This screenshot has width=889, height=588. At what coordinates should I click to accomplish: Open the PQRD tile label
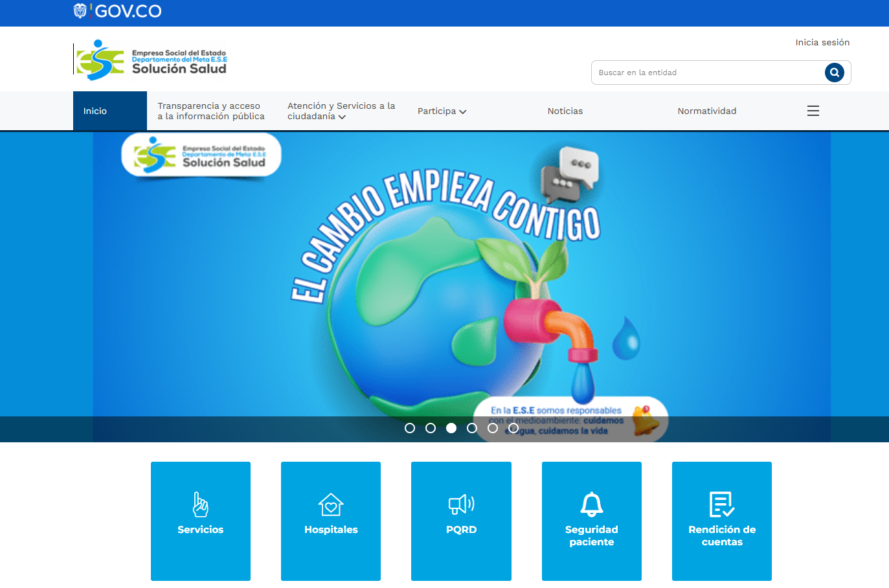click(x=462, y=529)
